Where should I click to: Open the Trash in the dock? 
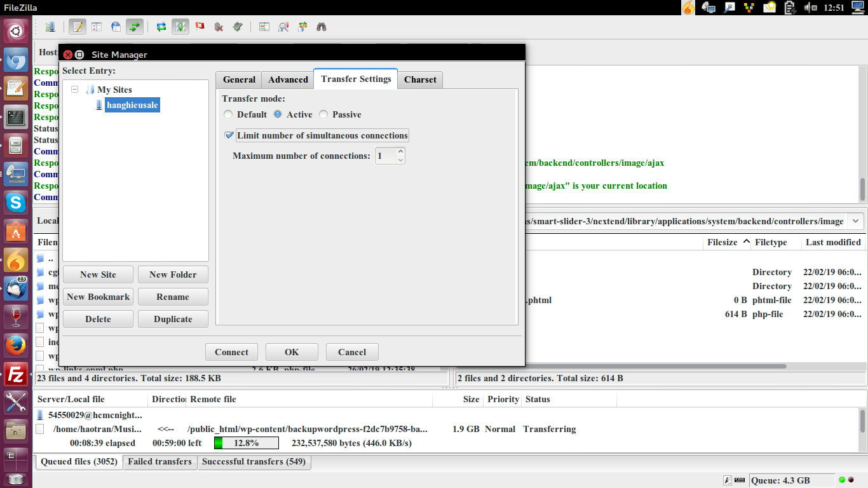[x=16, y=480]
